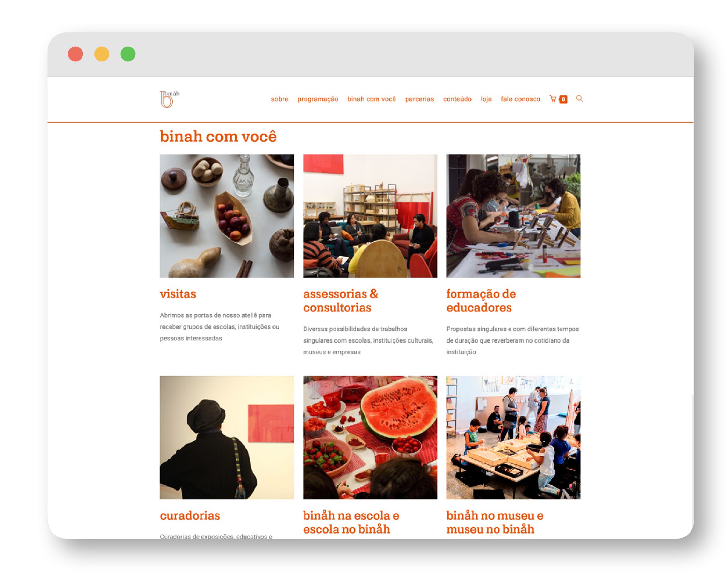Go to the parcerias page

pos(419,99)
